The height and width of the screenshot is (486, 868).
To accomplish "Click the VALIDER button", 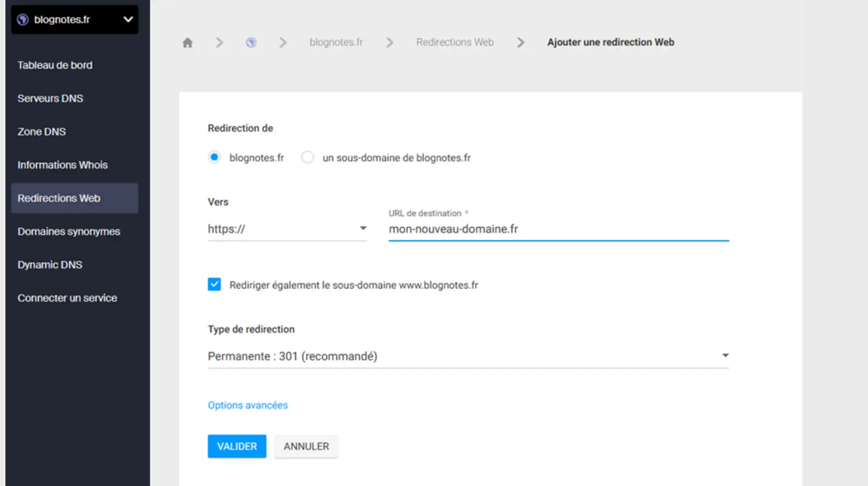I will pos(237,446).
